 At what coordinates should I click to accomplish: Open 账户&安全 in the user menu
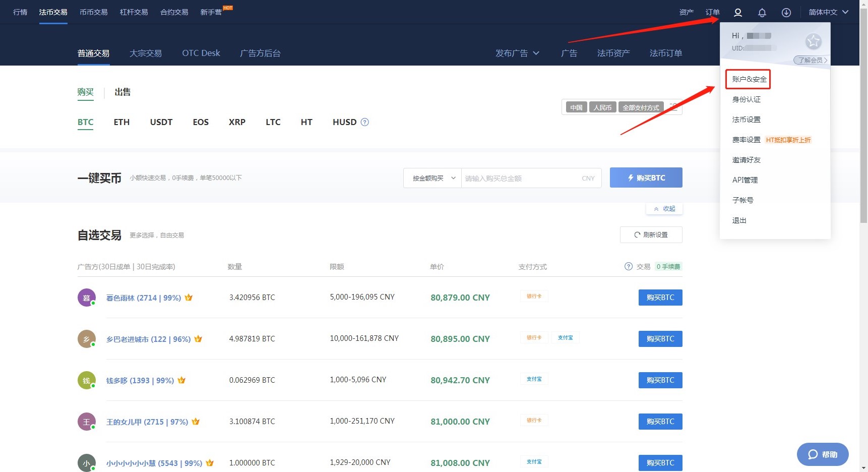(749, 79)
